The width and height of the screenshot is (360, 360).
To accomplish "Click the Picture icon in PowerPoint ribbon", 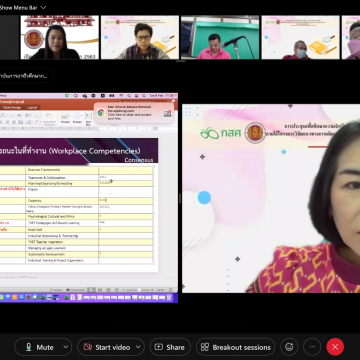I will (65, 118).
